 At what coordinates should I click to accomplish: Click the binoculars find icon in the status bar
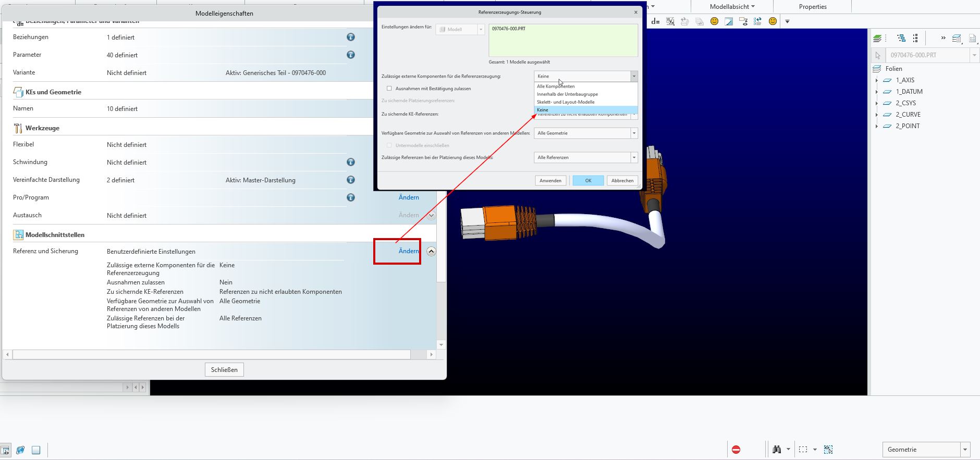(777, 450)
